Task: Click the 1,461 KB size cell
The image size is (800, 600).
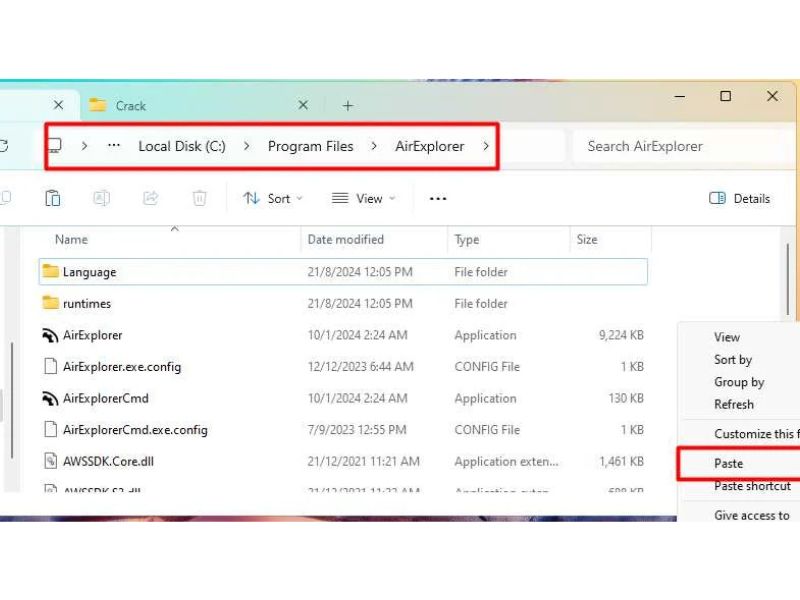Action: point(621,462)
